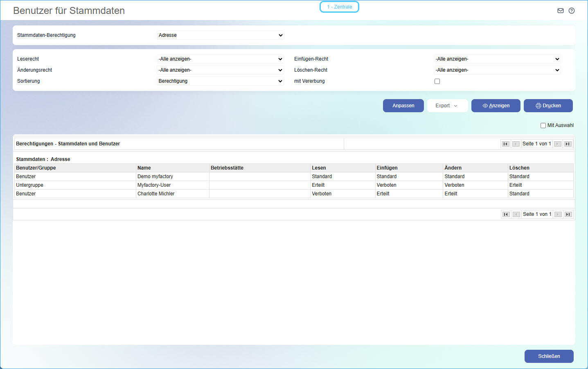Open the mail envelope icon in header
Viewport: 588px width, 369px height.
click(x=560, y=11)
